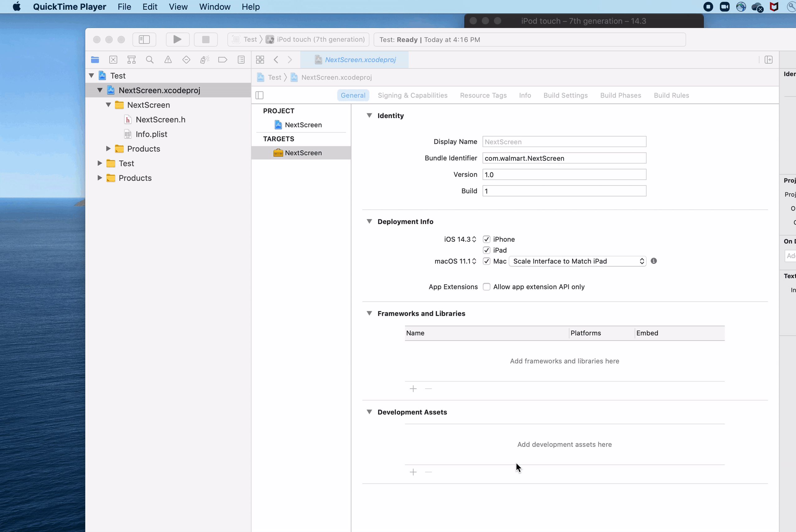Viewport: 796px width, 532px height.
Task: Stop the running scheme
Action: (x=206, y=39)
